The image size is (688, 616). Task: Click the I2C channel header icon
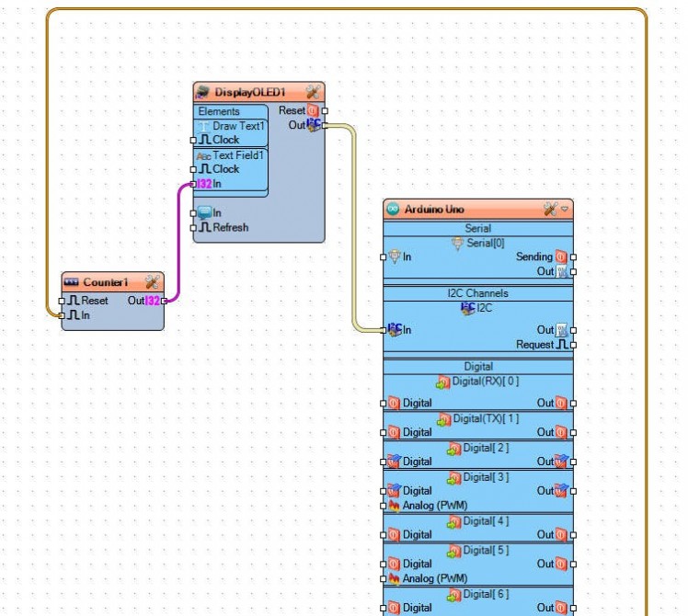point(468,308)
